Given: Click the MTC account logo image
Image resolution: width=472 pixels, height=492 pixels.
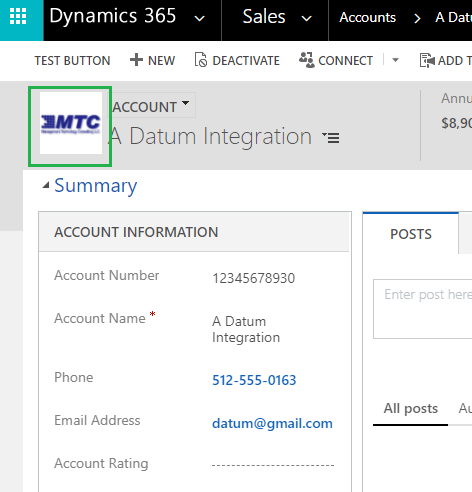Looking at the screenshot, I should click(x=71, y=123).
